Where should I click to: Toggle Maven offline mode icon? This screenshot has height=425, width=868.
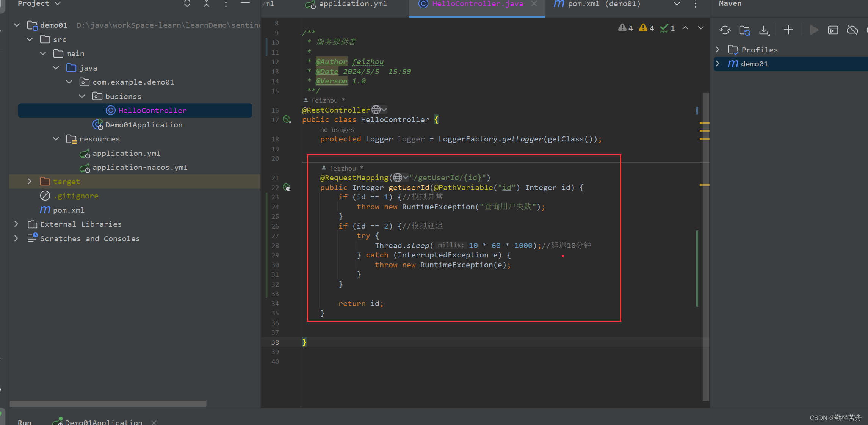(x=852, y=30)
